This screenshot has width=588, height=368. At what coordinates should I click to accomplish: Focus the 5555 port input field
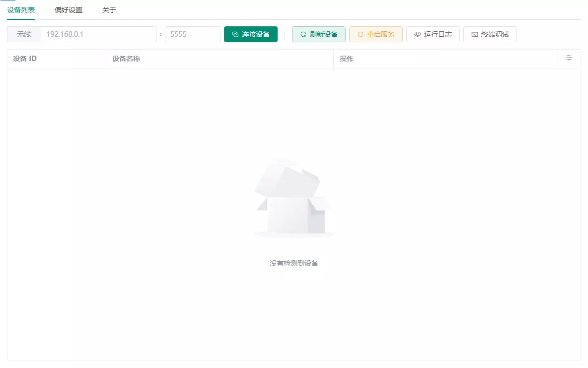(x=192, y=35)
